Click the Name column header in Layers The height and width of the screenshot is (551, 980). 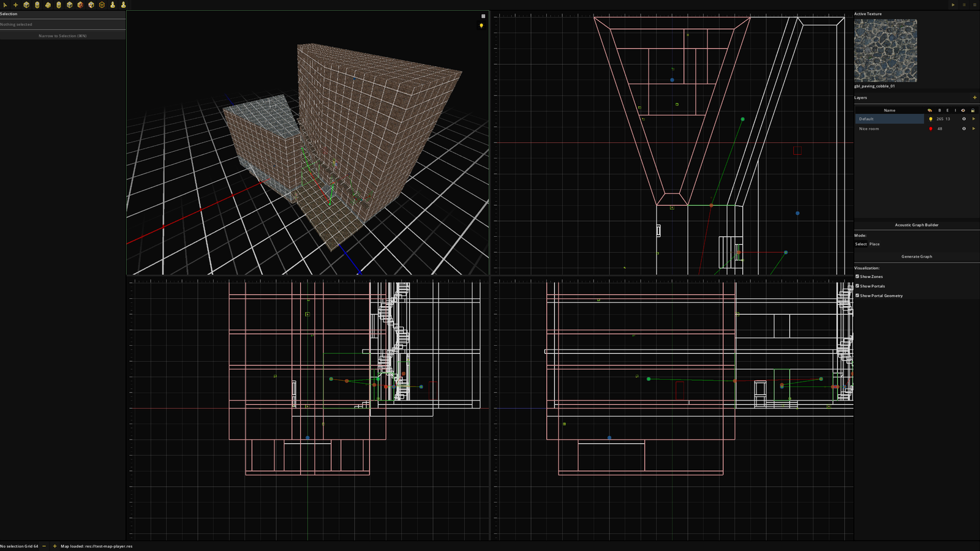pos(889,110)
